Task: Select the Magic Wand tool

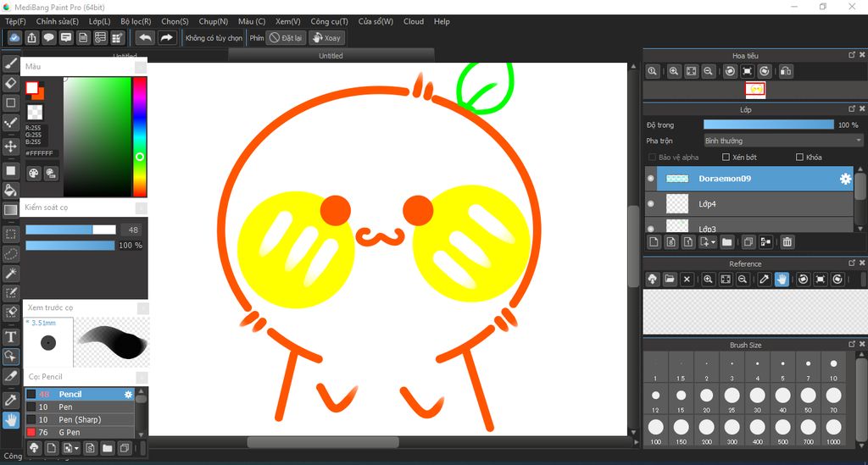Action: (10, 273)
